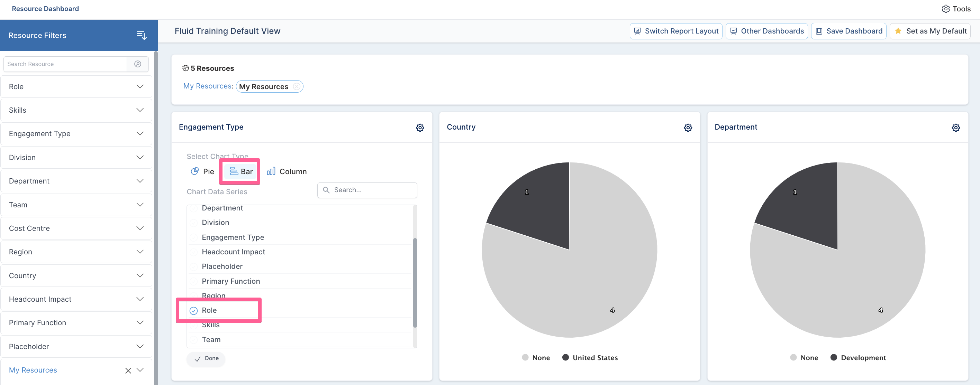The image size is (980, 385).
Task: Confirm chart settings with Done
Action: pyautogui.click(x=206, y=358)
